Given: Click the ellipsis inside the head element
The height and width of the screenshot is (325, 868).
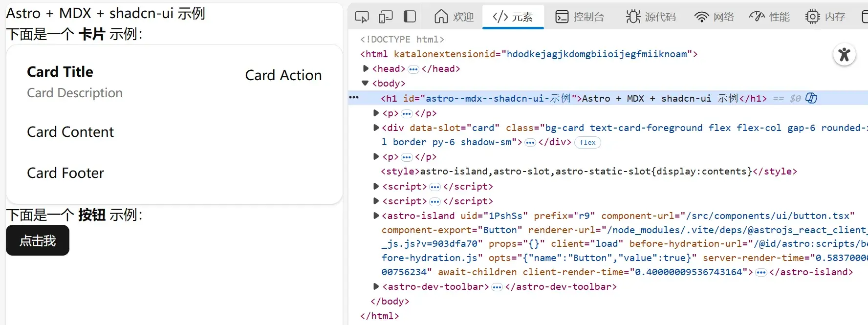Looking at the screenshot, I should [x=413, y=69].
